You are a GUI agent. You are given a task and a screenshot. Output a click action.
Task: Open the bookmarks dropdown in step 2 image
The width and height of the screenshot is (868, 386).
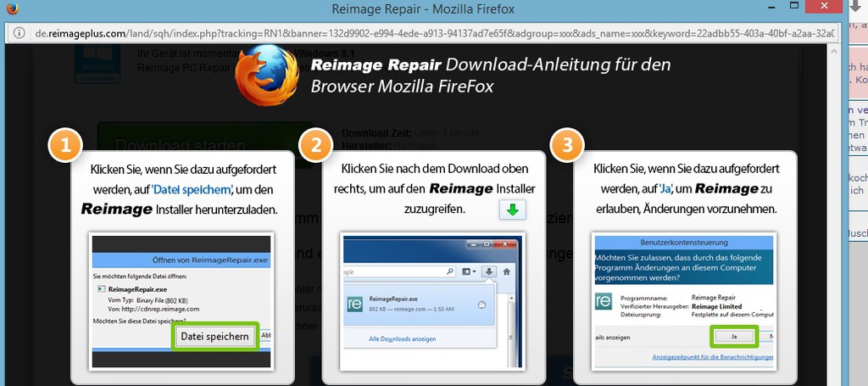[x=468, y=272]
